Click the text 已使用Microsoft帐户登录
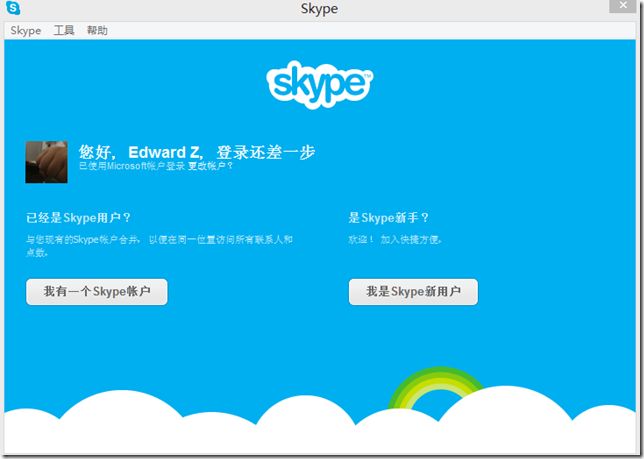The image size is (644, 459). (132, 166)
